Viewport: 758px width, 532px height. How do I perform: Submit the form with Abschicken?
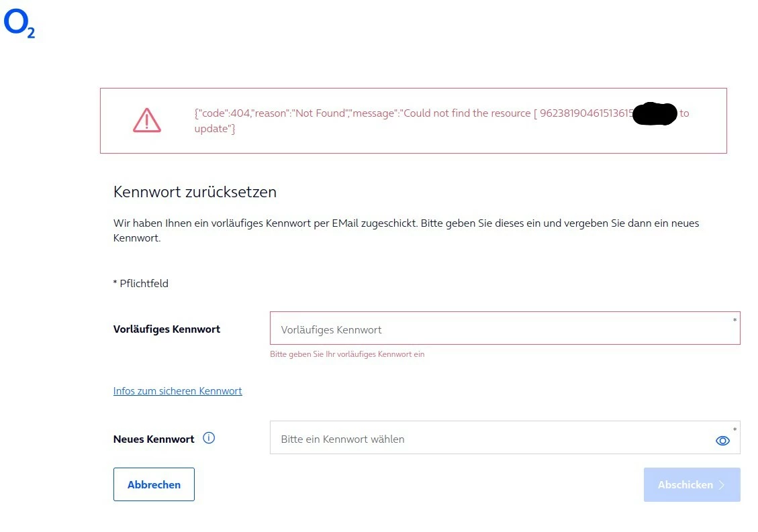click(x=685, y=485)
